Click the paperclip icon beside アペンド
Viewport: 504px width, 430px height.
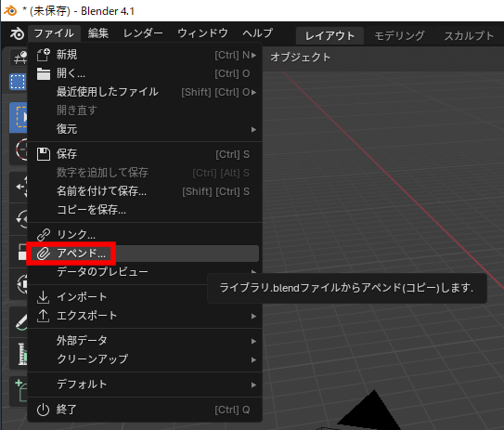coord(43,254)
